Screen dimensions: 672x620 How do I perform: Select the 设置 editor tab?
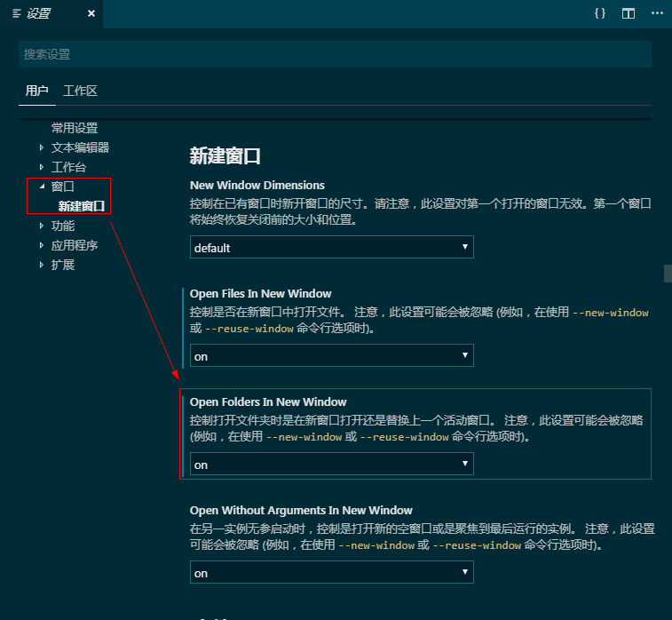(x=51, y=14)
